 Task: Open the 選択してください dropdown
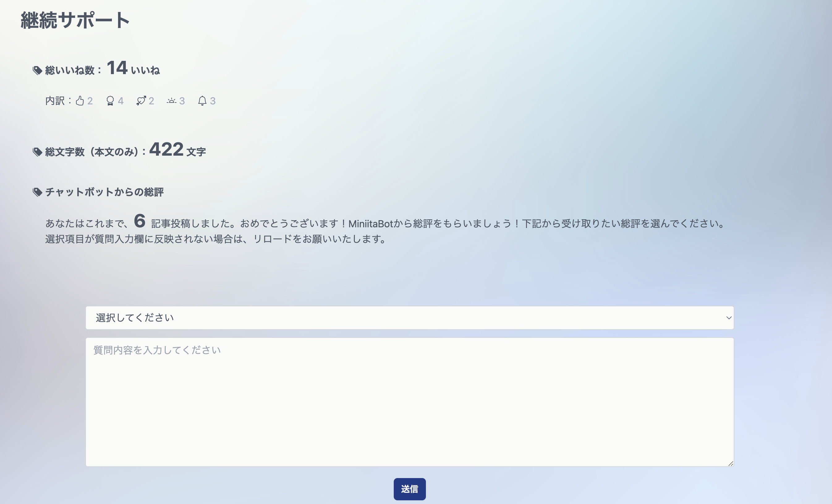click(236, 317)
